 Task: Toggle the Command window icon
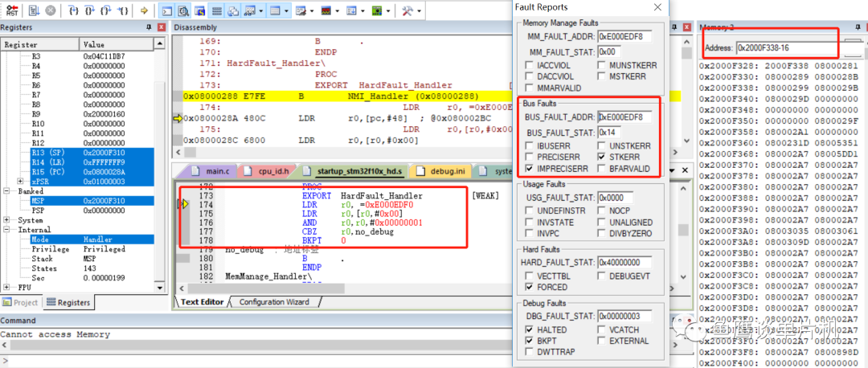(167, 10)
